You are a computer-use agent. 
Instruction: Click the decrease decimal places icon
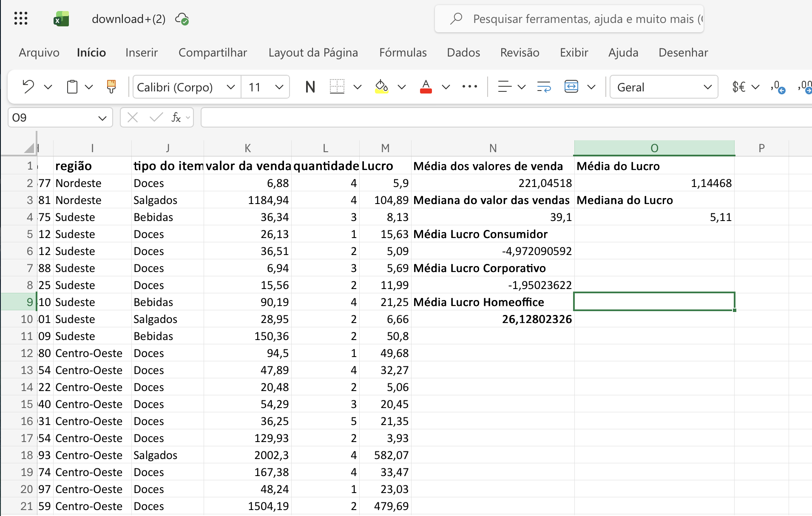tap(778, 87)
